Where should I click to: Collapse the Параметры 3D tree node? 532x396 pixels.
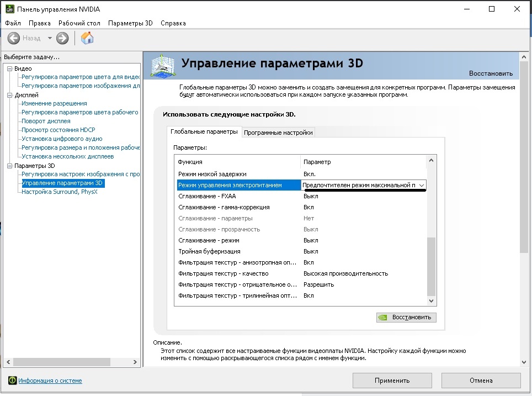10,166
